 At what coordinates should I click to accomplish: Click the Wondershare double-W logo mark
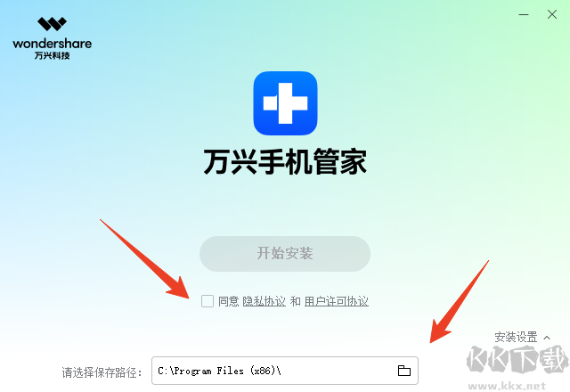tap(52, 24)
